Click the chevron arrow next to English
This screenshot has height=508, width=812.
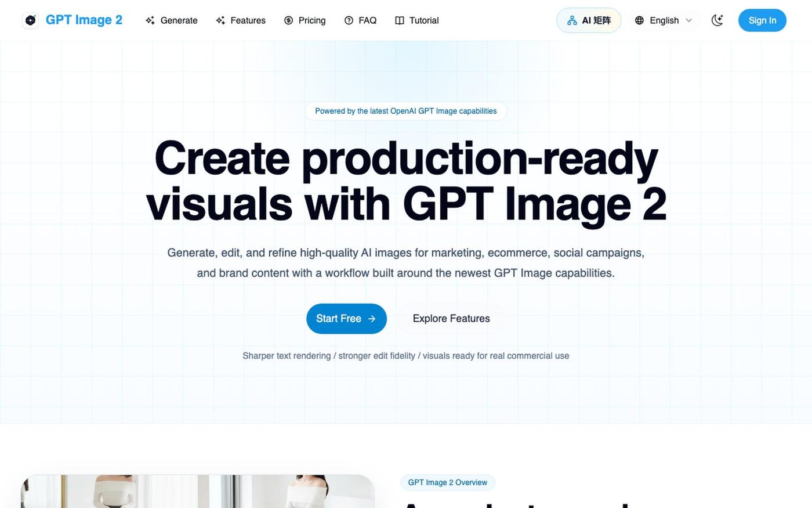click(x=689, y=20)
